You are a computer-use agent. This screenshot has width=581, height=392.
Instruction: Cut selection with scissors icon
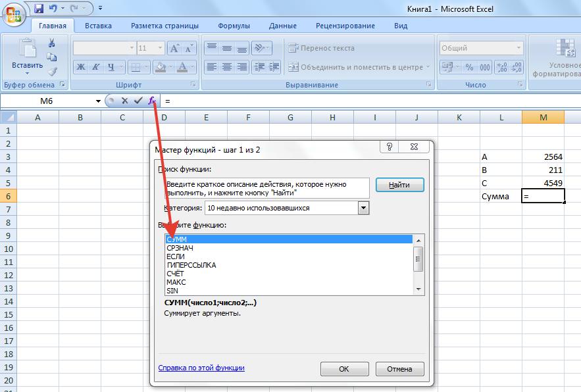(52, 43)
